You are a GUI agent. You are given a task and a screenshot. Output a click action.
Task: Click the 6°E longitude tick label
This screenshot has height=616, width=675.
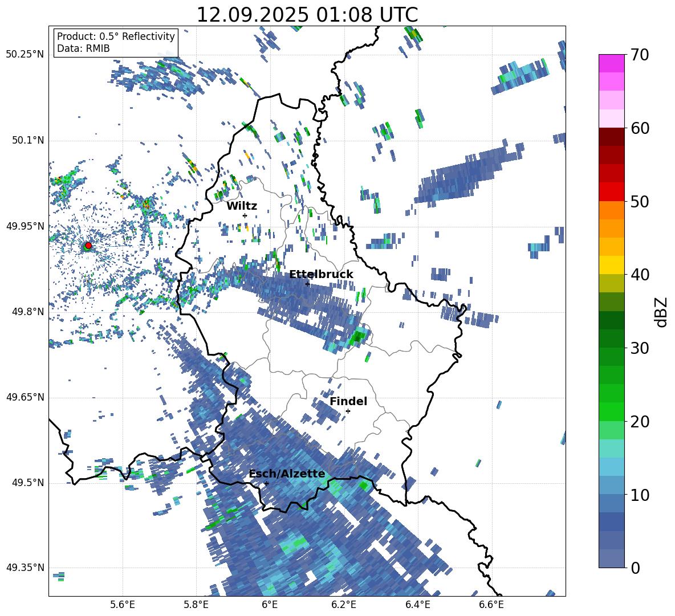point(270,605)
